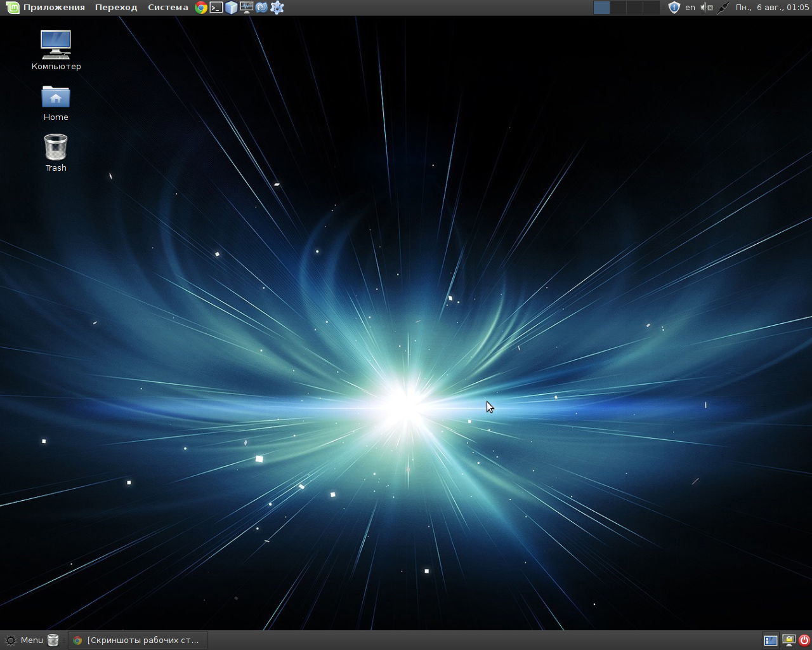Open the Приложения menu

coord(53,8)
